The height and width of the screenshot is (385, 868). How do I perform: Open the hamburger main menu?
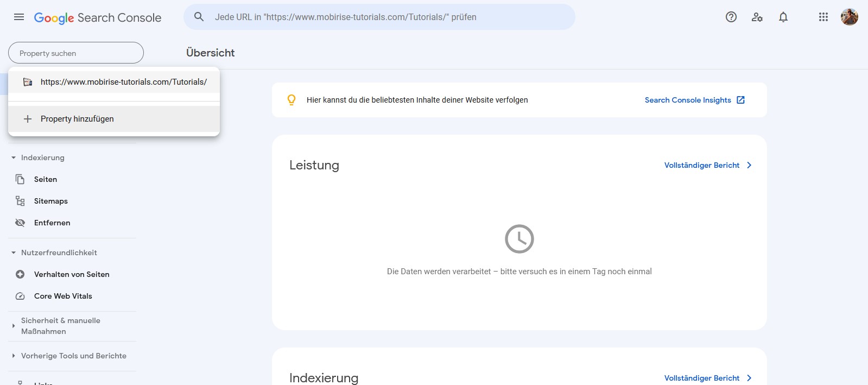tap(19, 17)
